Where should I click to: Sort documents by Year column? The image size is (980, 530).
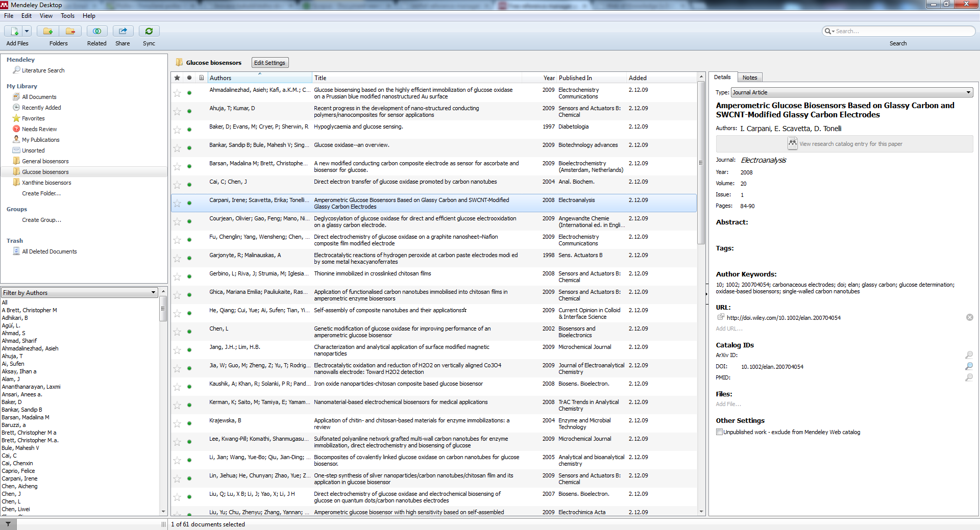pyautogui.click(x=539, y=78)
